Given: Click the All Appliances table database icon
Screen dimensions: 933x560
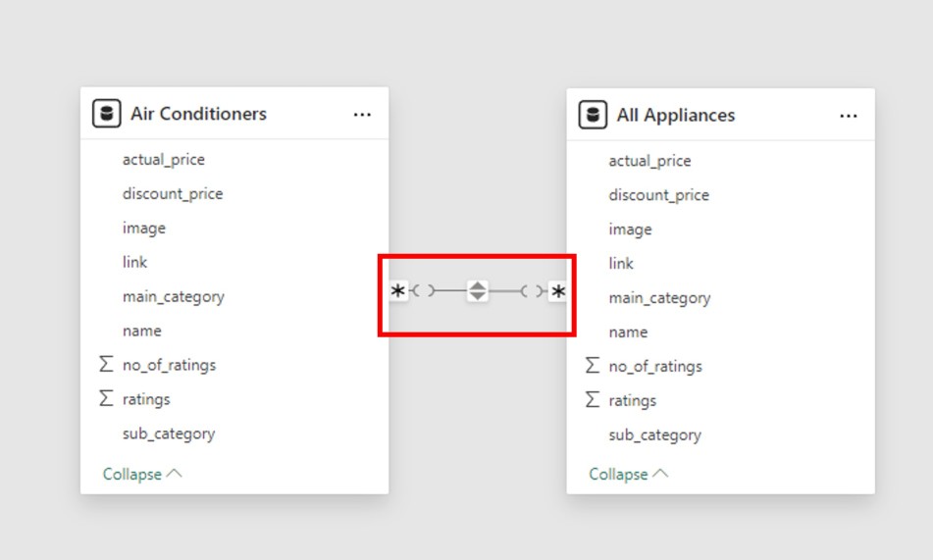Looking at the screenshot, I should [x=593, y=115].
